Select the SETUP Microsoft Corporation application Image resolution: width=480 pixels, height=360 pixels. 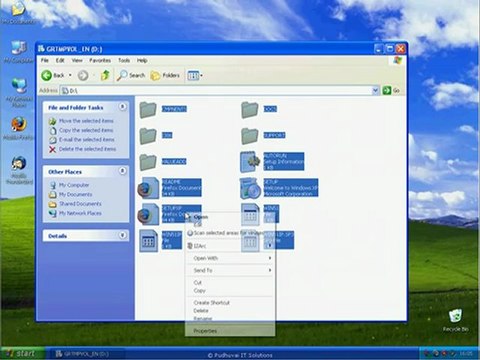(279, 188)
